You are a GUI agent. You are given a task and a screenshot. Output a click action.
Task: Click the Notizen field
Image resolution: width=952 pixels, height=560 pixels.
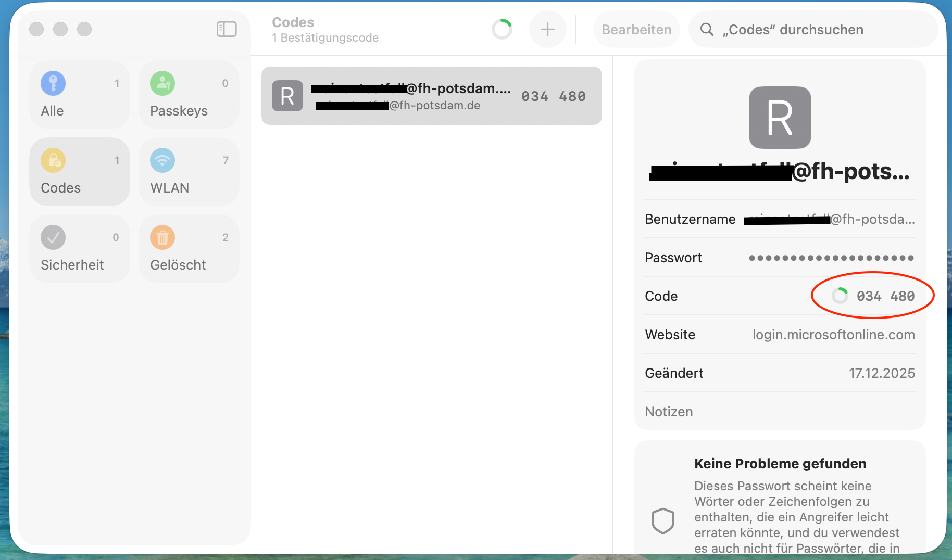[x=779, y=412]
